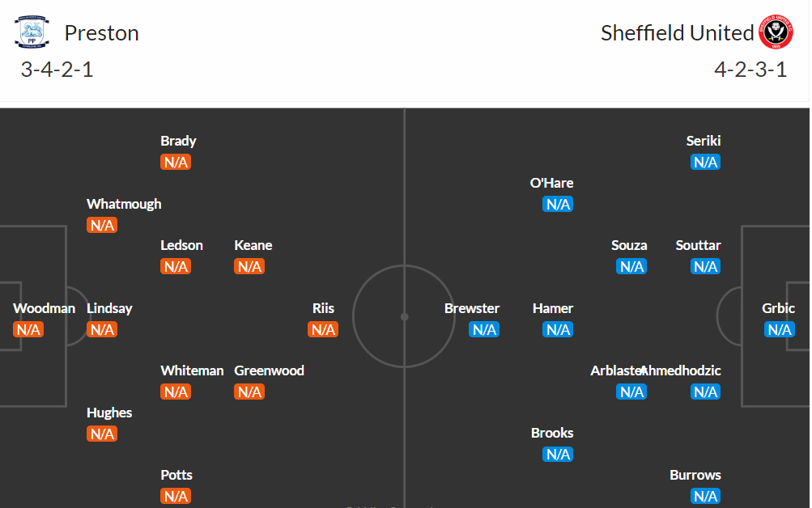This screenshot has height=508, width=812.
Task: Click Burrows's blue N/A rating badge
Action: coord(705,496)
